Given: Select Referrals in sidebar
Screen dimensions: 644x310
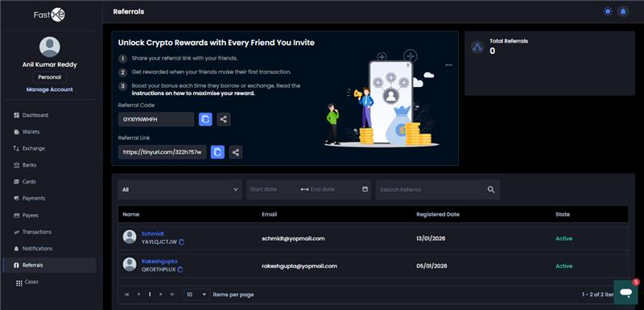Looking at the screenshot, I should [x=49, y=265].
